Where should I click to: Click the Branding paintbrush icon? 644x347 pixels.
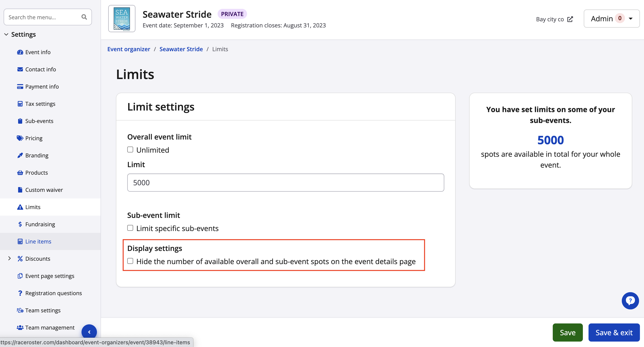click(20, 155)
